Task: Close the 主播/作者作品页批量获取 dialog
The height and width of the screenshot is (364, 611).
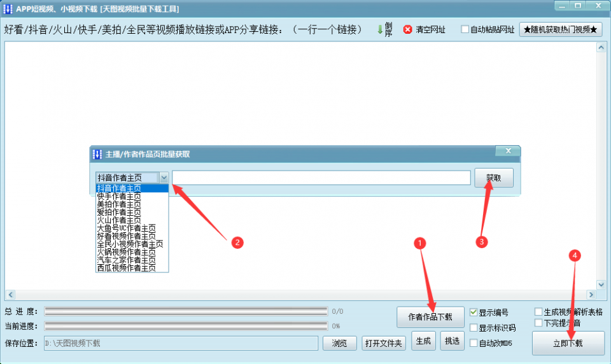Action: 507,151
